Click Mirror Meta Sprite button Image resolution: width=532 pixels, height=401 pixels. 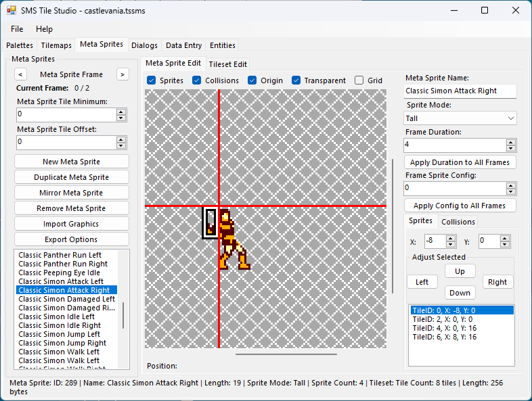72,193
